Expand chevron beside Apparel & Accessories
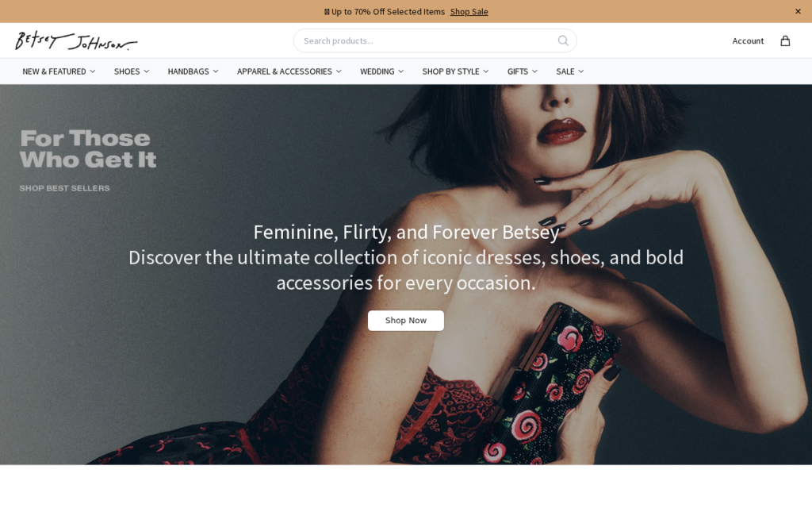812x508 pixels. click(339, 71)
